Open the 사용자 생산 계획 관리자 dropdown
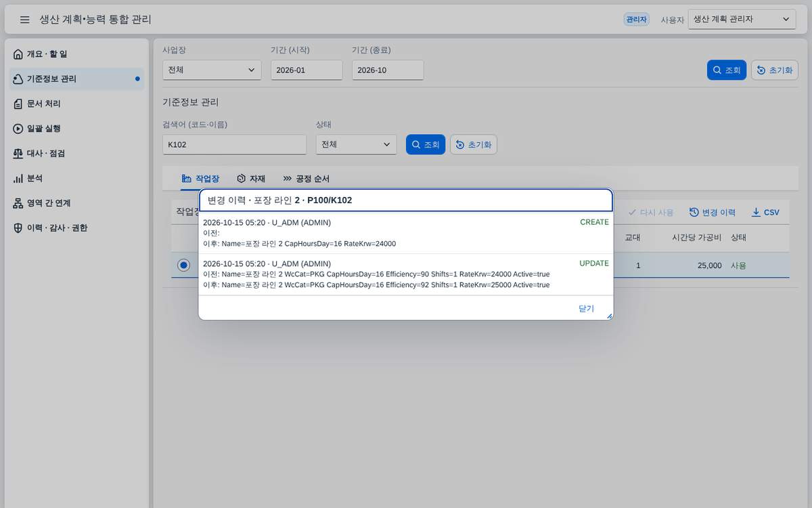 pos(742,20)
